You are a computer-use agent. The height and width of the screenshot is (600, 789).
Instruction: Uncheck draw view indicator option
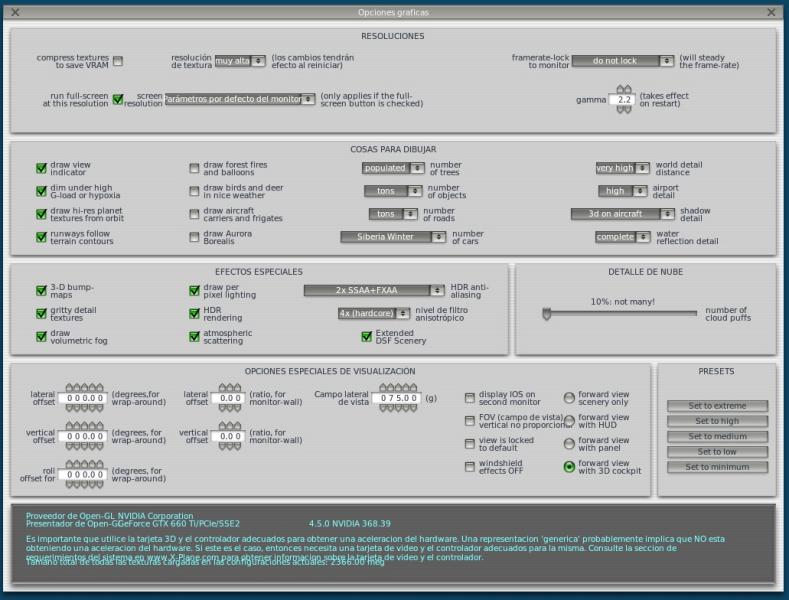pos(41,168)
